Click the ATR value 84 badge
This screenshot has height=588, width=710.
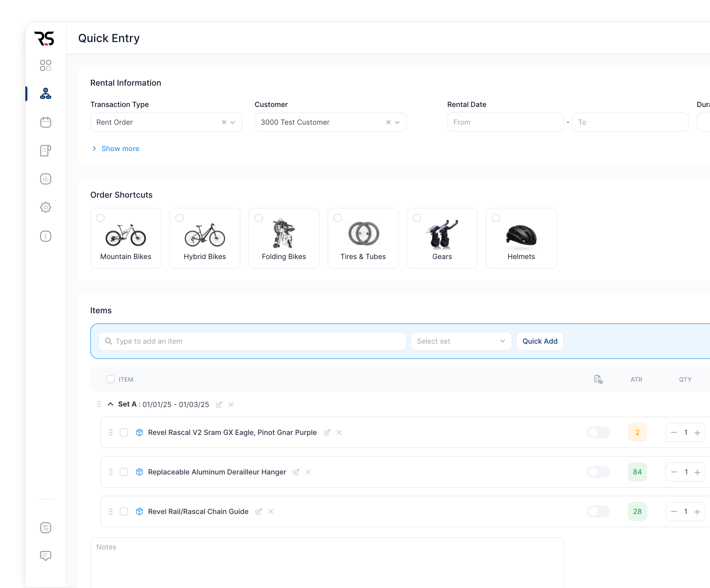pos(637,472)
